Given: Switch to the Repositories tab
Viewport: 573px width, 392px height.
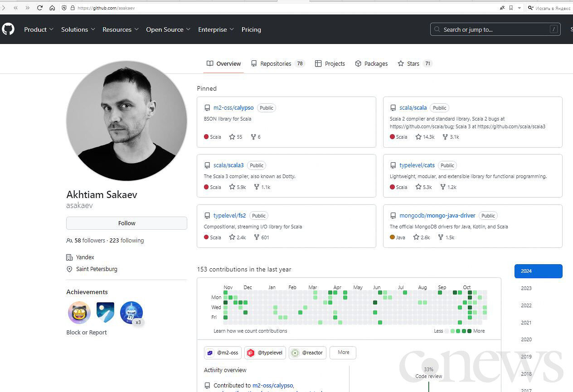Looking at the screenshot, I should click(x=278, y=64).
